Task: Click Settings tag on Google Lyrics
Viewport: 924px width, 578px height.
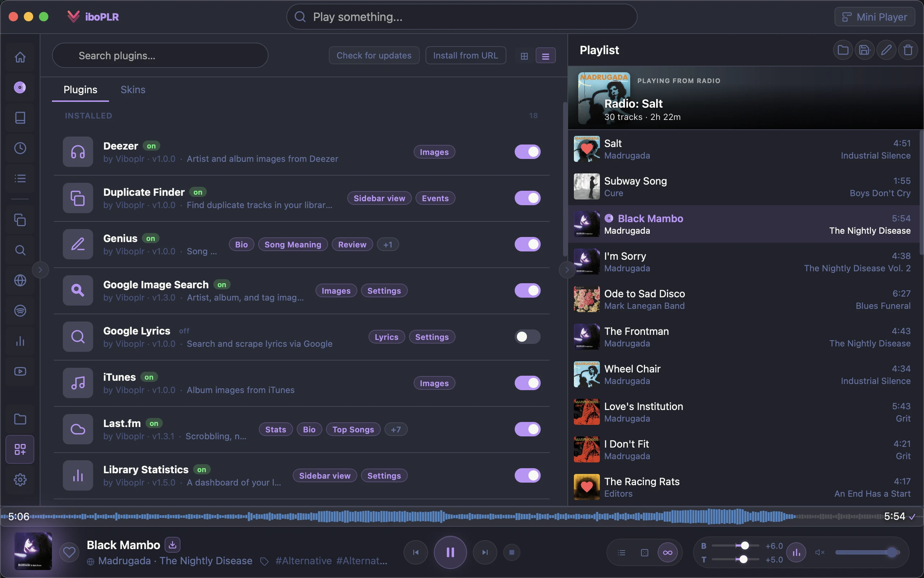Action: tap(432, 337)
